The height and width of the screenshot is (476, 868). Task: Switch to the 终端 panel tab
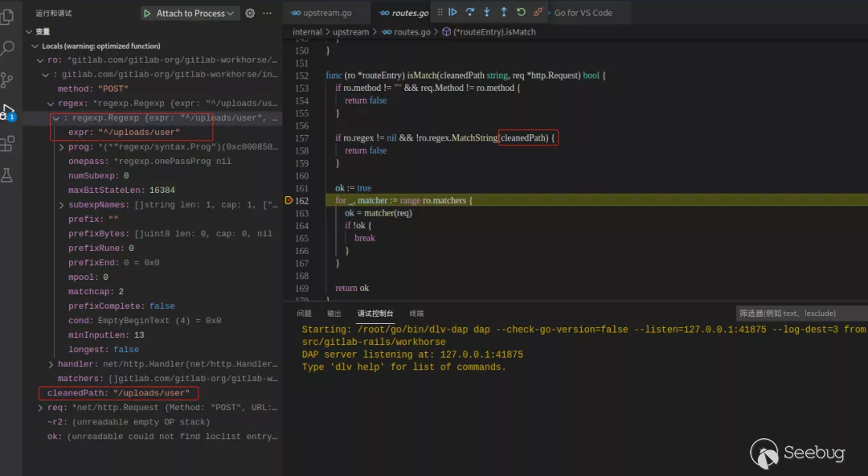pyautogui.click(x=416, y=314)
